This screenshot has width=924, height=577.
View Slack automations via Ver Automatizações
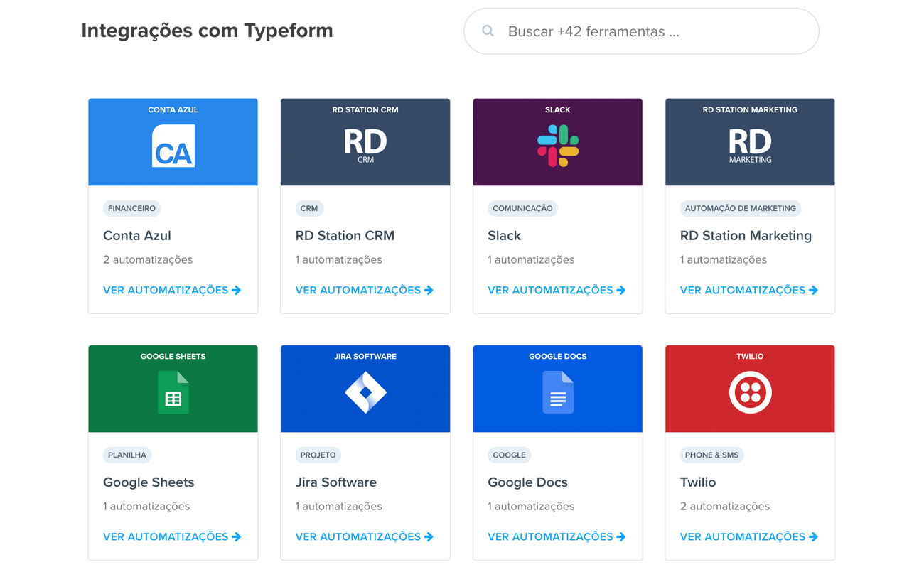(557, 290)
